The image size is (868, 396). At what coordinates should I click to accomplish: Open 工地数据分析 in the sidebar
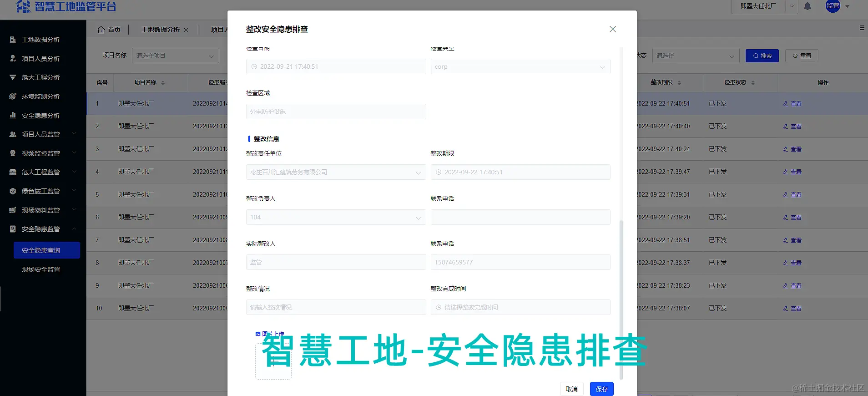[41, 40]
